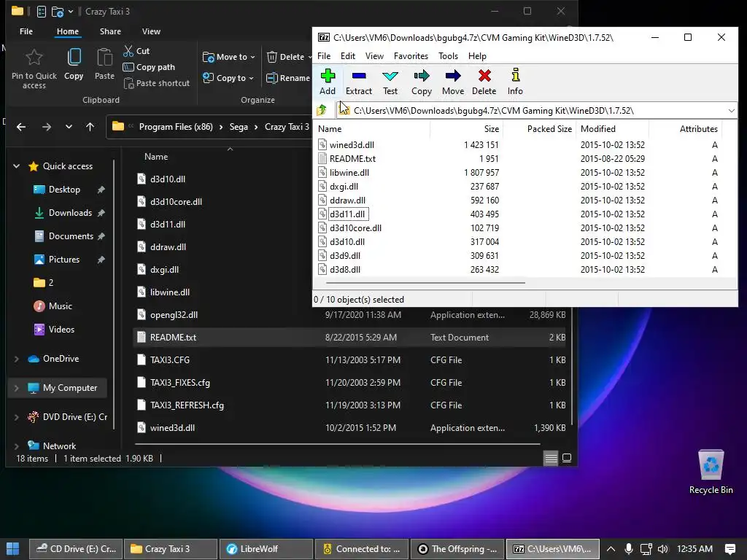This screenshot has height=560, width=747.
Task: Click the 7-Zip Extract button
Action: [x=359, y=82]
